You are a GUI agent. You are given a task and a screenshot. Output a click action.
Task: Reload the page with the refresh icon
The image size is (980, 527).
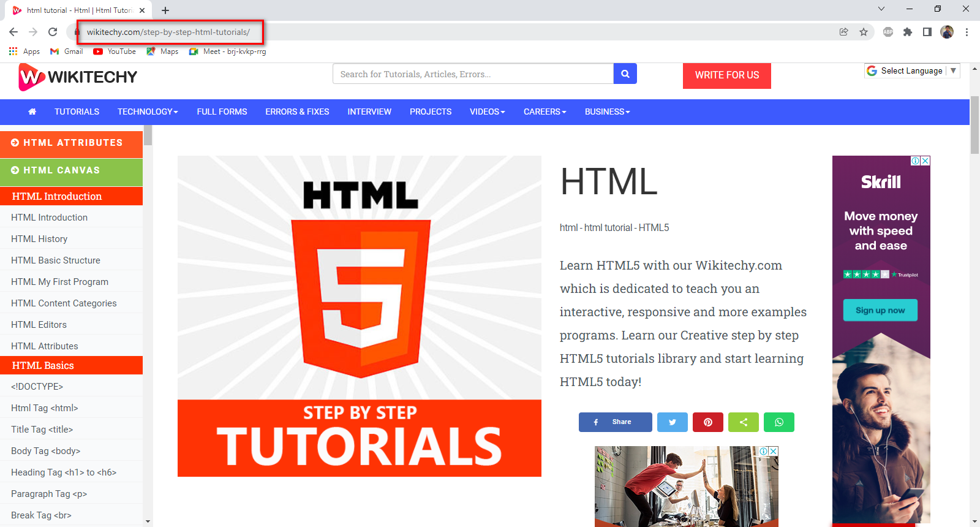click(x=53, y=32)
